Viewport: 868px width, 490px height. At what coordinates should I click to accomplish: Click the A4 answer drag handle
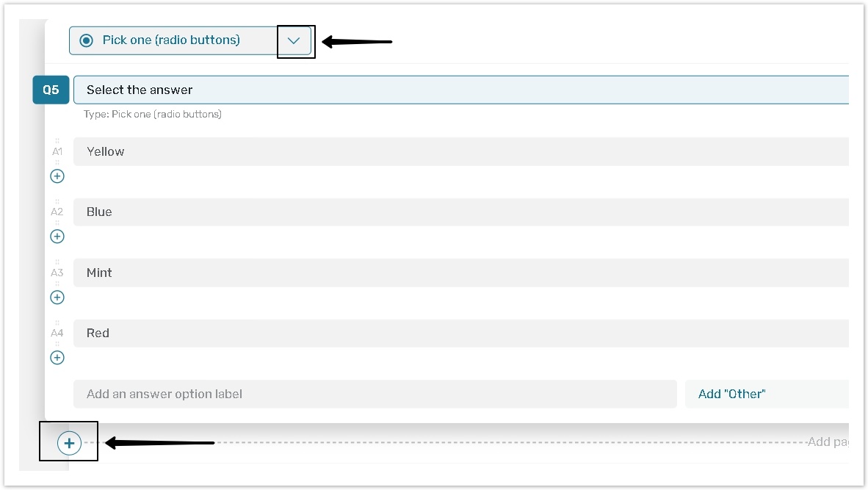click(x=57, y=333)
